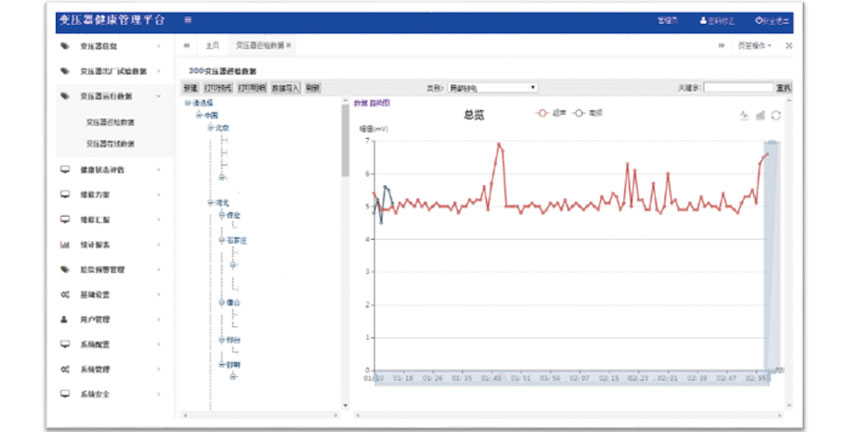848x432 pixels.
Task: Click the 关键字 search input field
Action: [738, 88]
